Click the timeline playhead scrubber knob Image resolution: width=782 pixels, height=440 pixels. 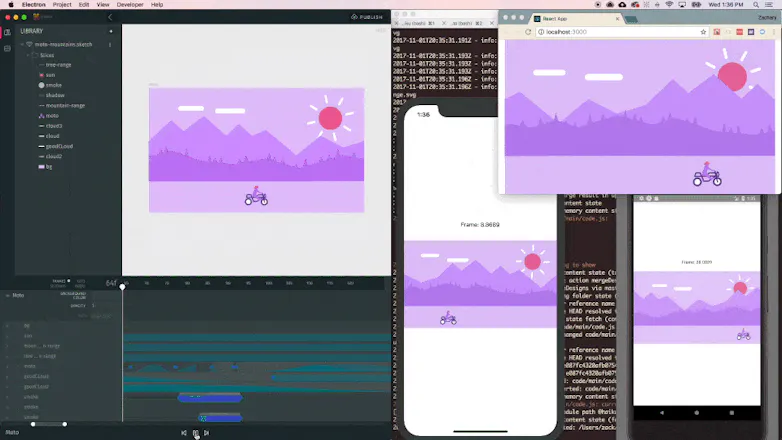pyautogui.click(x=122, y=287)
